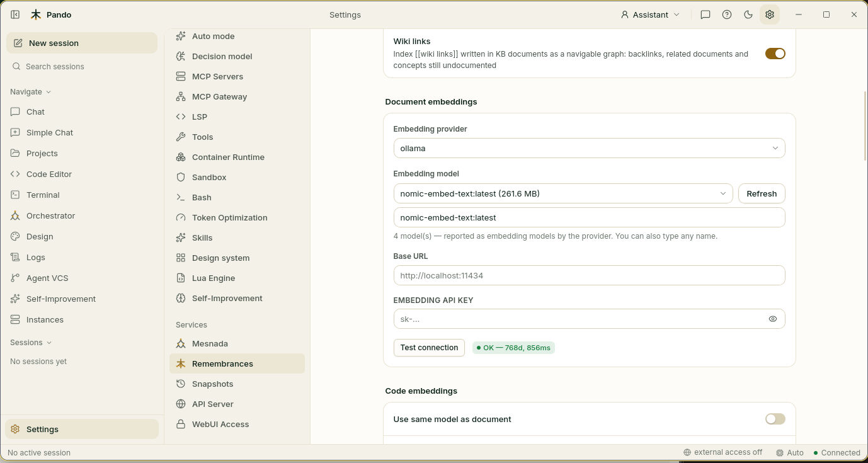Viewport: 868px width, 463px height.
Task: Click the Snapshots history icon
Action: coord(181,384)
